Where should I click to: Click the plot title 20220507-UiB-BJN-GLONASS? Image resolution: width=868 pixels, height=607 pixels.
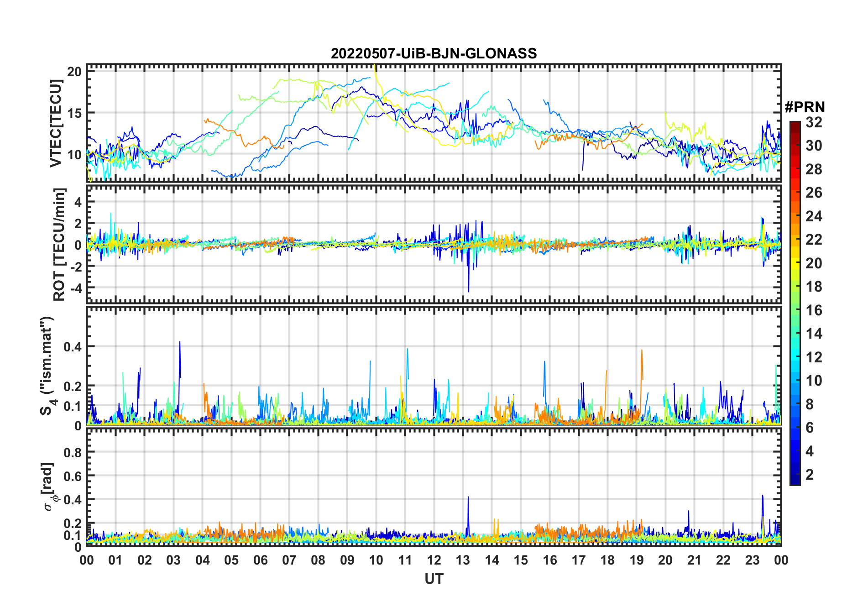point(434,53)
